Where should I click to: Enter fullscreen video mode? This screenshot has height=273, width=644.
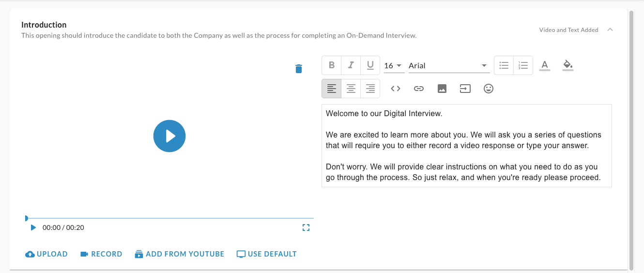(306, 227)
